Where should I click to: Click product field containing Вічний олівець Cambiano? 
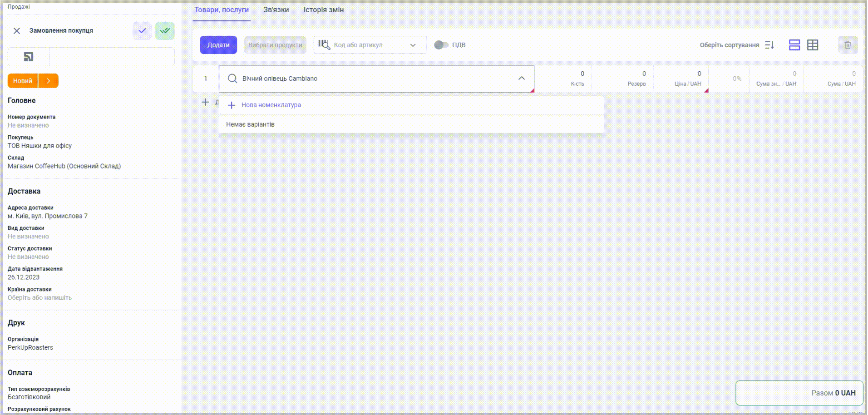(x=377, y=79)
